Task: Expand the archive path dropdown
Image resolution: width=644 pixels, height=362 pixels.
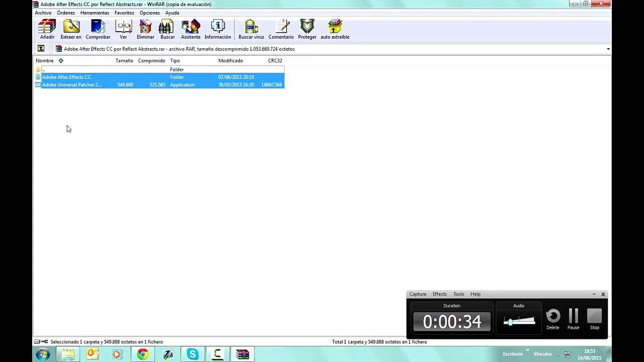Action: tap(608, 49)
